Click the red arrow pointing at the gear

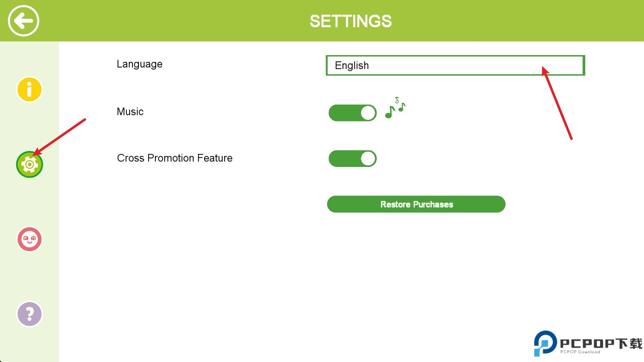tap(60, 137)
